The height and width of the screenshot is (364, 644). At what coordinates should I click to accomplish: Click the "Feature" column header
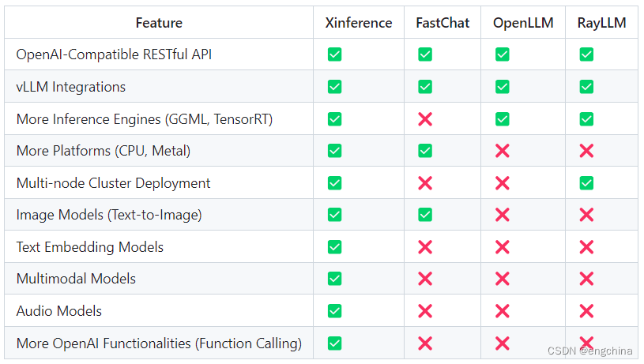[x=159, y=23]
